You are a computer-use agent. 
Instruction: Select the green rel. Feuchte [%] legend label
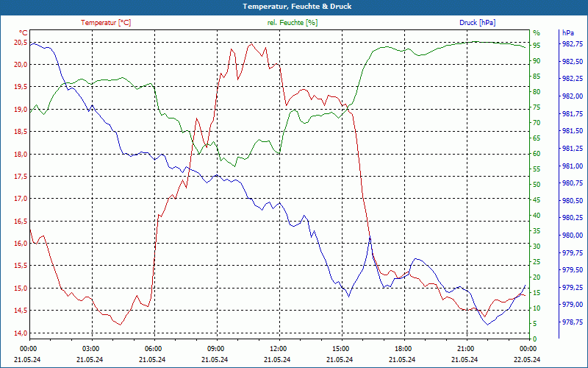(x=292, y=23)
